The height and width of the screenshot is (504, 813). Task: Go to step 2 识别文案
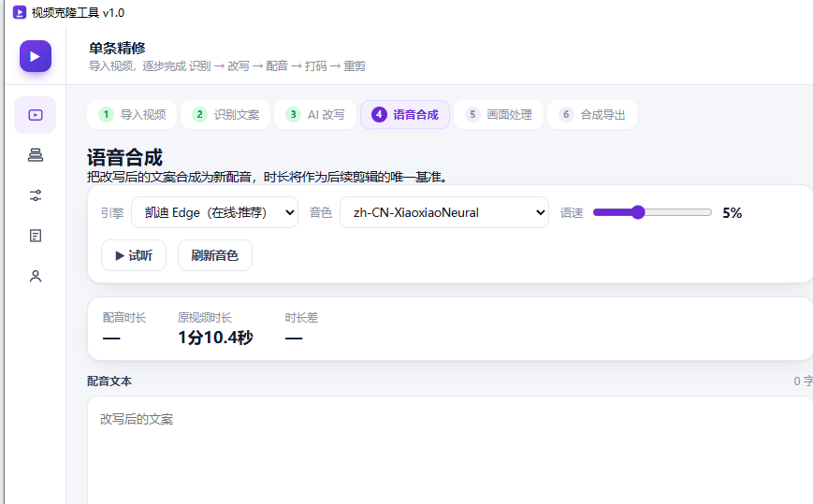tap(225, 114)
